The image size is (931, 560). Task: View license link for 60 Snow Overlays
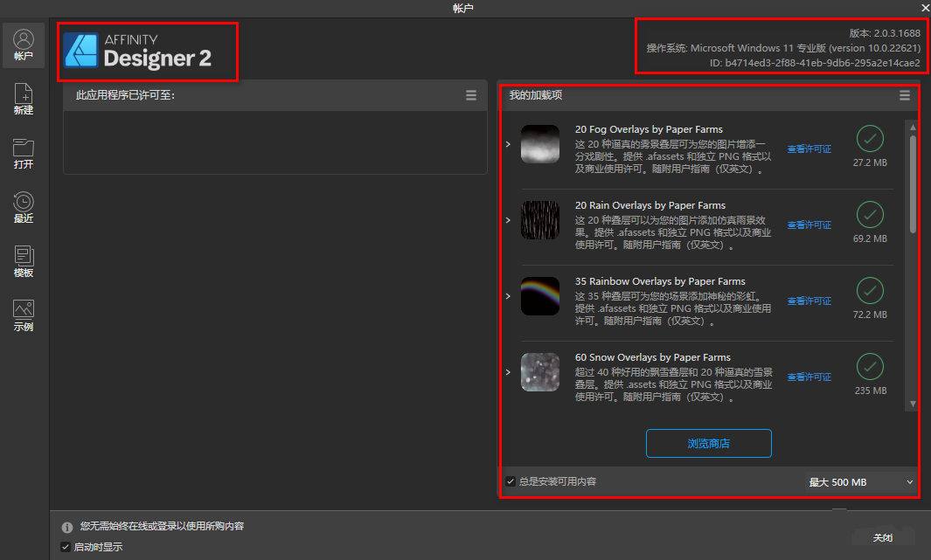(x=809, y=377)
